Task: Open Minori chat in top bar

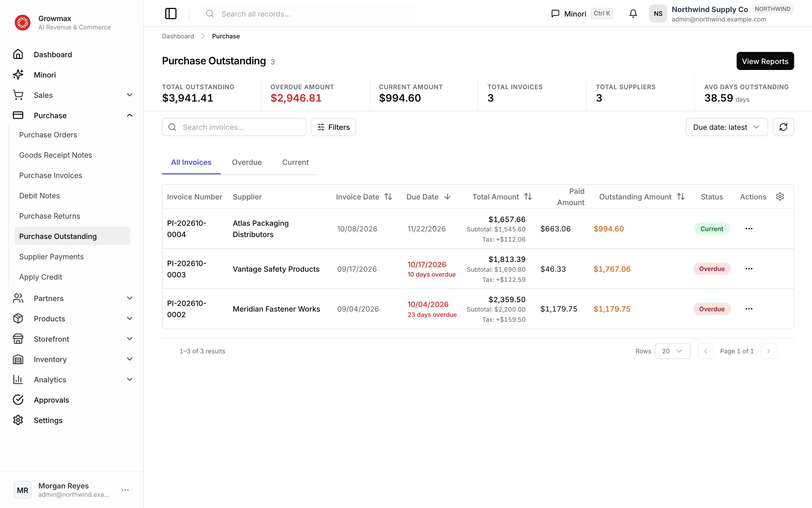Action: click(582, 14)
